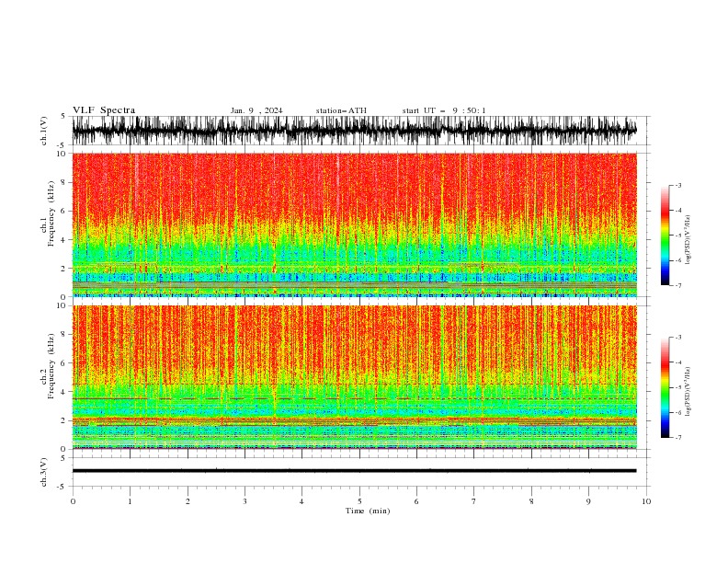Image resolution: width=728 pixels, height=563 pixels.
Task: Click the ch.1 spectrogram panel
Action: 354,224
